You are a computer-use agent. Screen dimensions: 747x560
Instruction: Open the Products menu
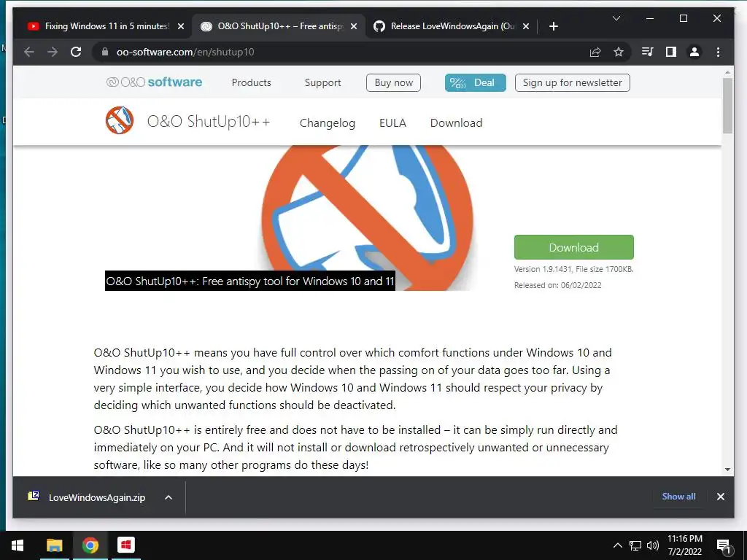pos(251,83)
